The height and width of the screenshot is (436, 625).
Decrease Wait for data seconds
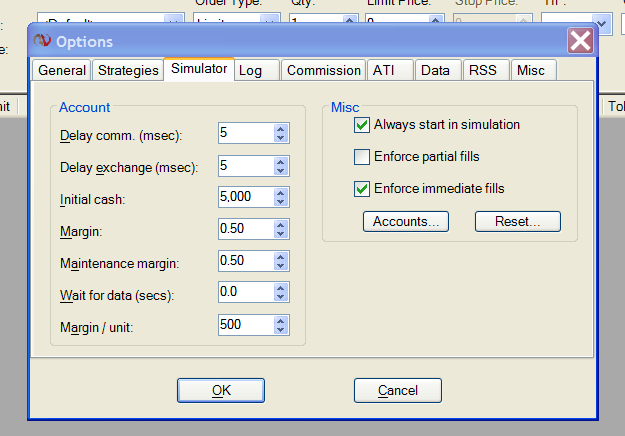281,297
